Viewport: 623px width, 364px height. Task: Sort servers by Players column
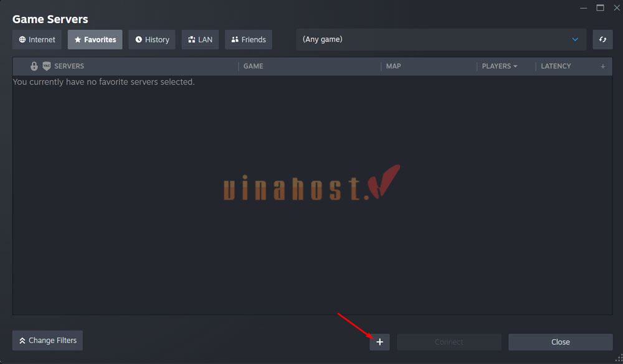click(x=499, y=66)
